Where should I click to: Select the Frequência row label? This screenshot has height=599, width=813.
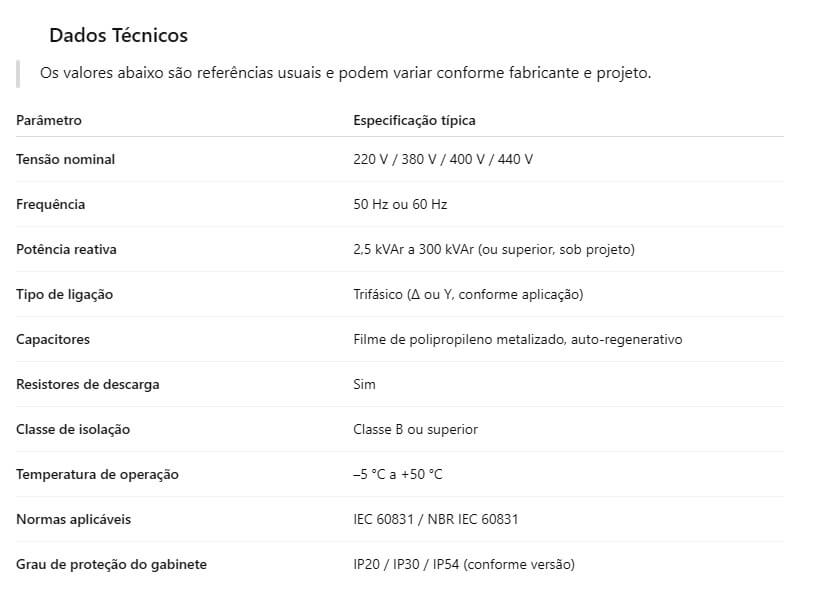(51, 204)
